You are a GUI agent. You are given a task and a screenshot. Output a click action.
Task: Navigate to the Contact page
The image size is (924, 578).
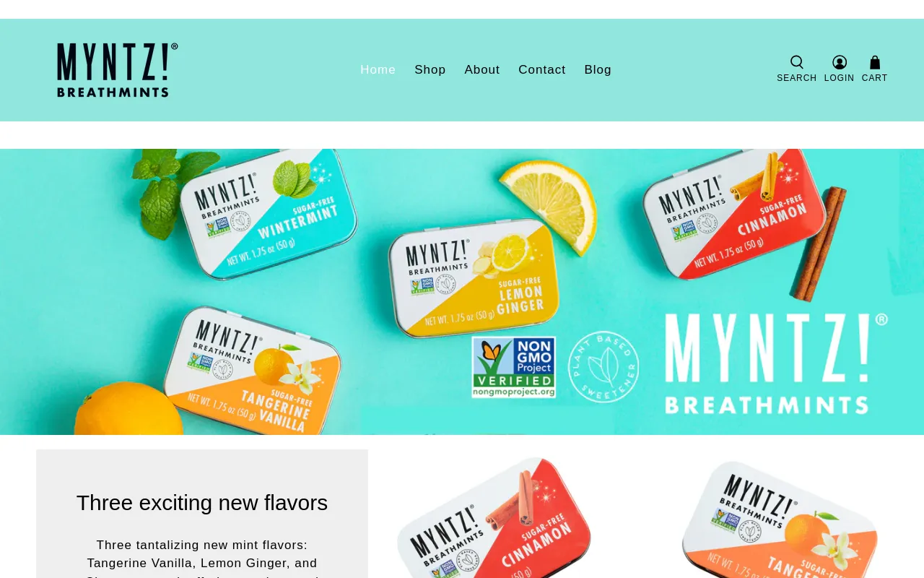542,70
